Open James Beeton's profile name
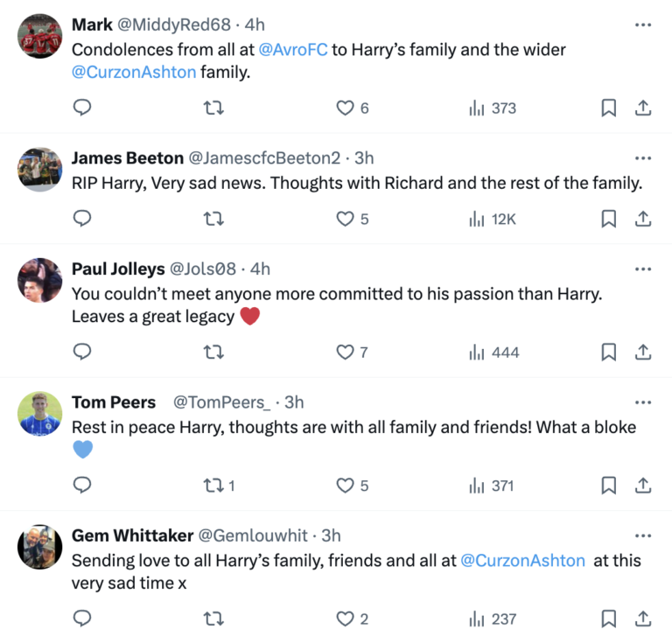 tap(127, 158)
